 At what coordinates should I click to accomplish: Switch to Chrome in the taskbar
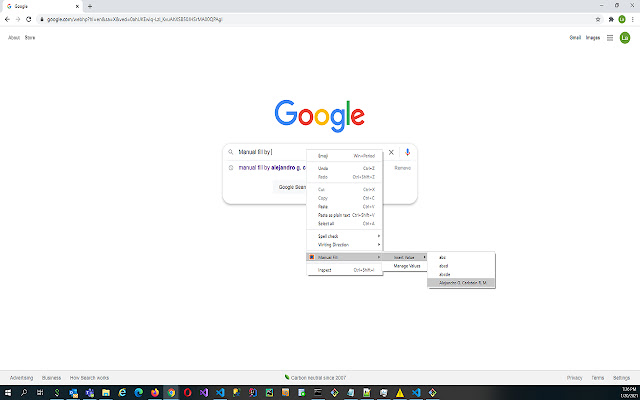coord(171,393)
